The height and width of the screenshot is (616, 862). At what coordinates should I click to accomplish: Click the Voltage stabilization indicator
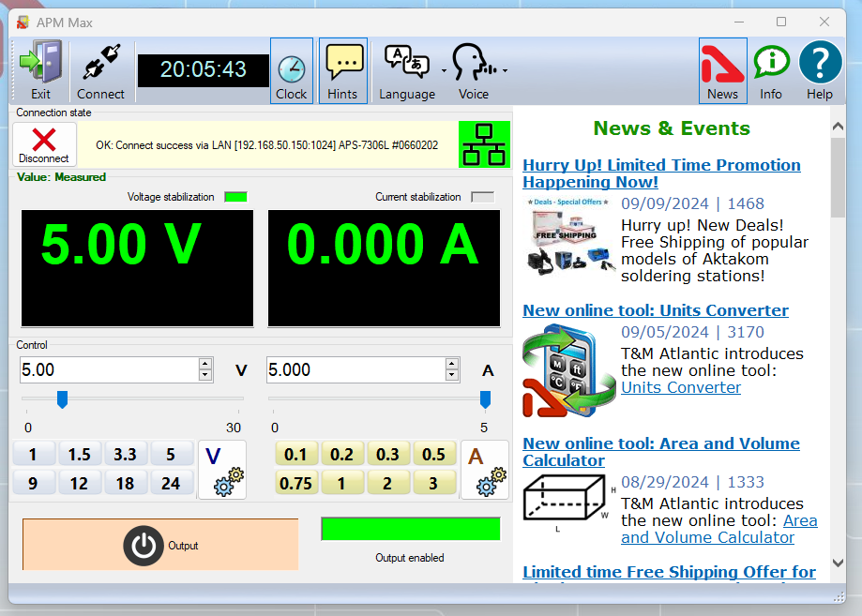click(x=235, y=197)
